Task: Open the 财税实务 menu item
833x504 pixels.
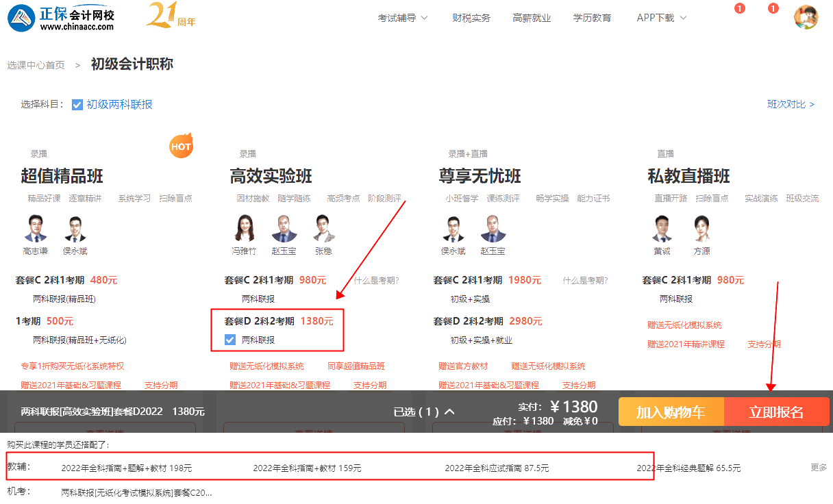Action: pos(471,18)
